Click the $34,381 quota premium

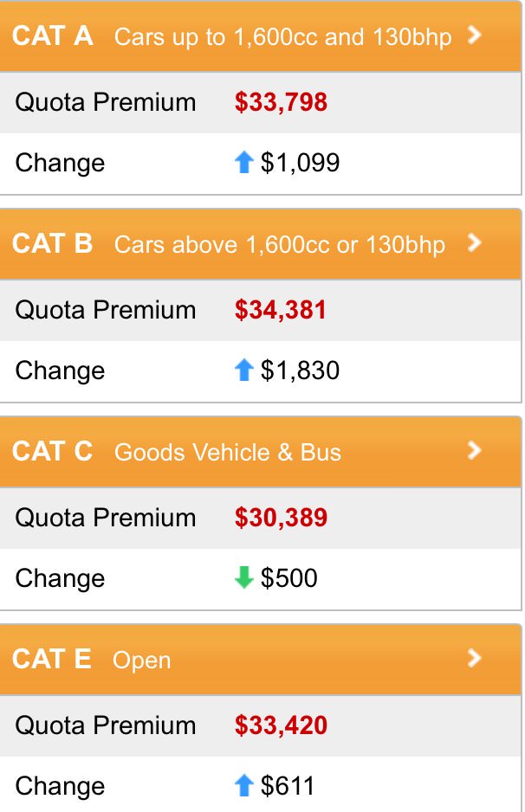point(281,310)
